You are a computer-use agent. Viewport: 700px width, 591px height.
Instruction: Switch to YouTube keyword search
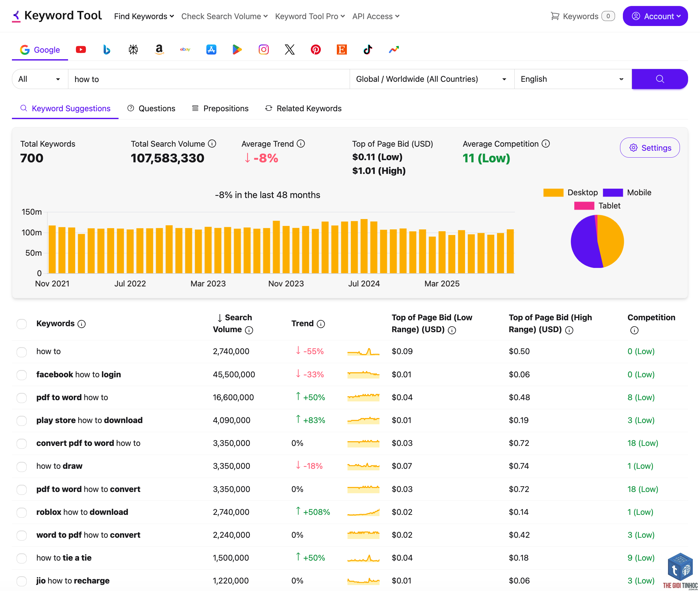81,50
